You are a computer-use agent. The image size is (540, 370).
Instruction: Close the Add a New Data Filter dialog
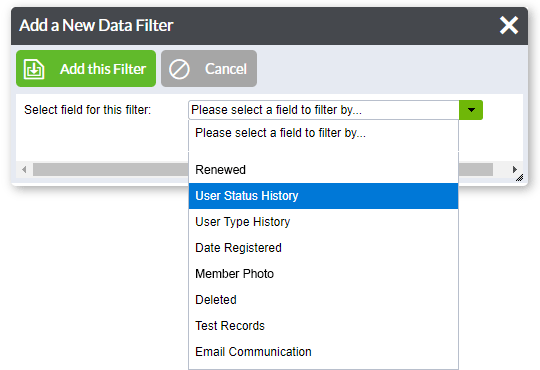pos(509,25)
